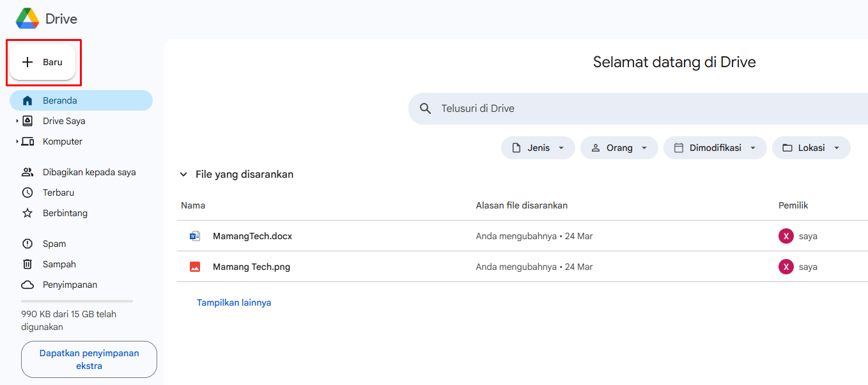Viewport: 868px width, 385px height.
Task: Click the Nama column header
Action: [193, 205]
